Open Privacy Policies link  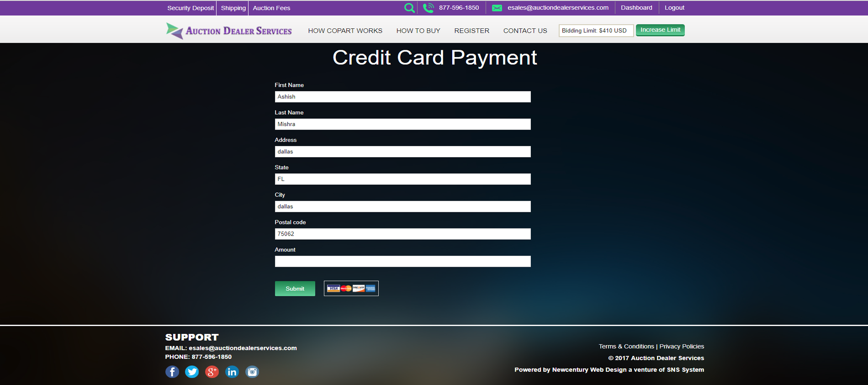[682, 347]
